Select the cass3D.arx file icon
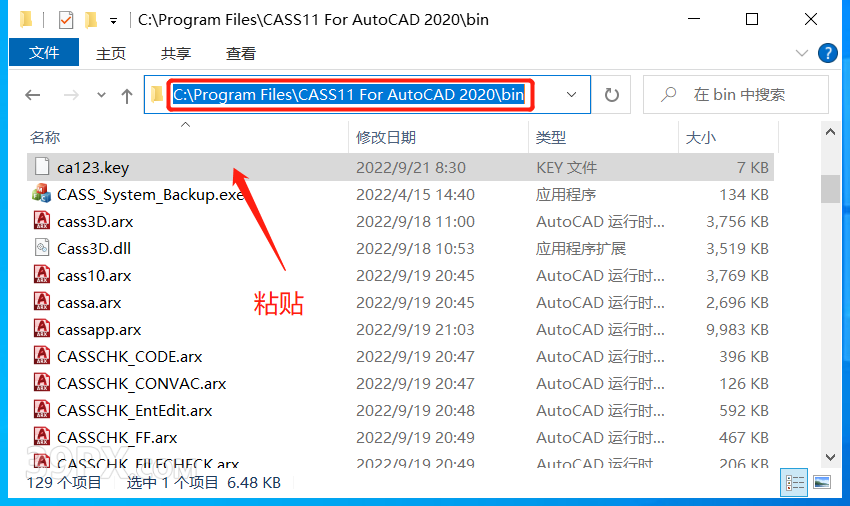Image resolution: width=850 pixels, height=506 pixels. pyautogui.click(x=42, y=221)
